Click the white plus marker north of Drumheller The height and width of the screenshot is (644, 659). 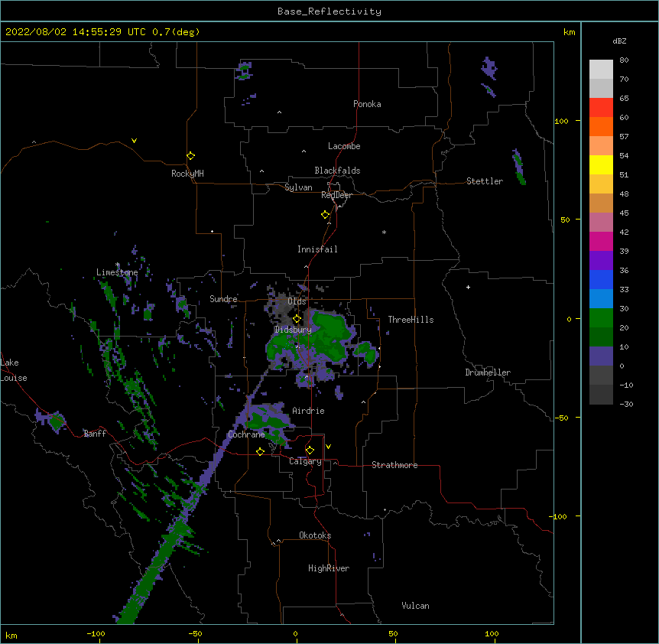point(468,287)
